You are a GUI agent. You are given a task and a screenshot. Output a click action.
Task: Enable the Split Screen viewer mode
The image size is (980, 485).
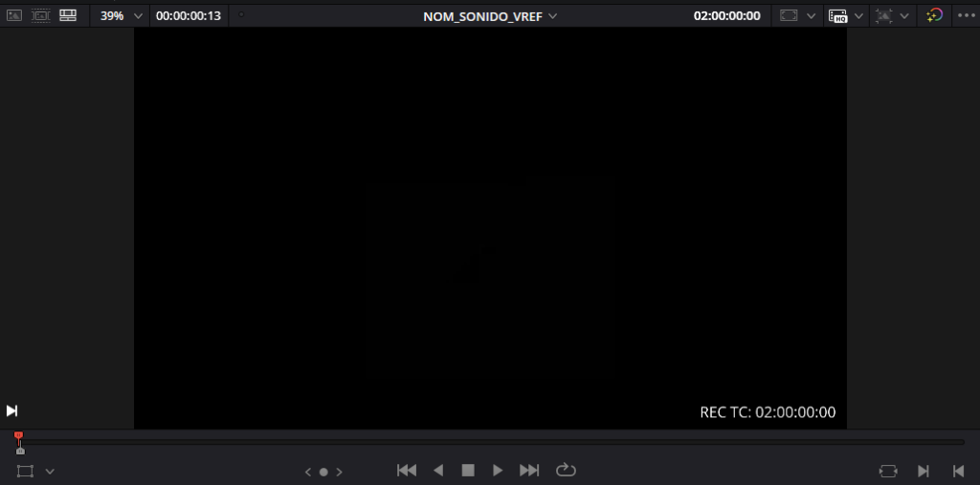[40, 15]
